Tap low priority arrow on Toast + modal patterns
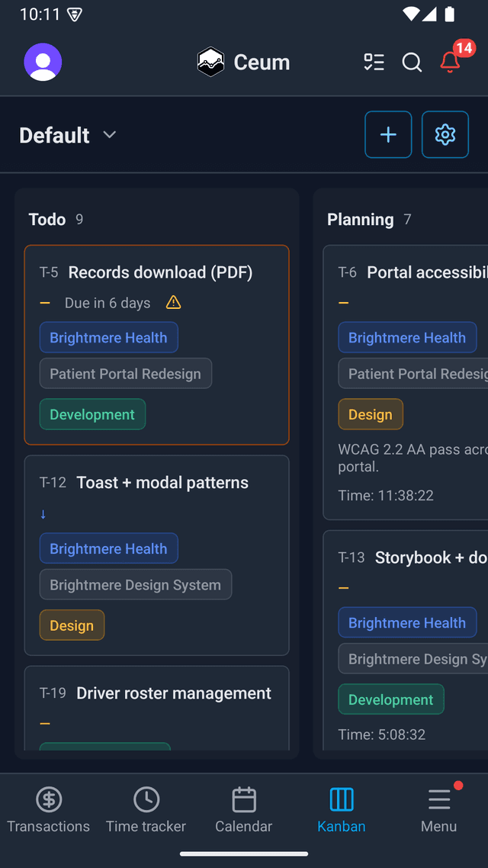Viewport: 488px width, 868px height. 43,514
